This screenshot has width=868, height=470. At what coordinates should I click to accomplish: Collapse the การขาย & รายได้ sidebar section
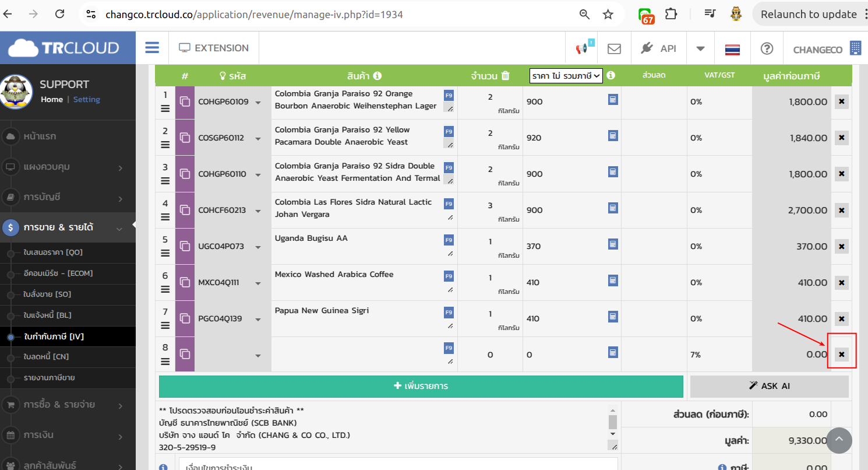tap(68, 227)
